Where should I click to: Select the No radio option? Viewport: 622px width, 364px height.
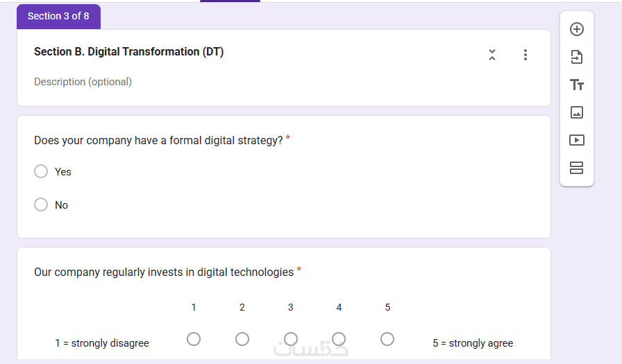coord(41,205)
